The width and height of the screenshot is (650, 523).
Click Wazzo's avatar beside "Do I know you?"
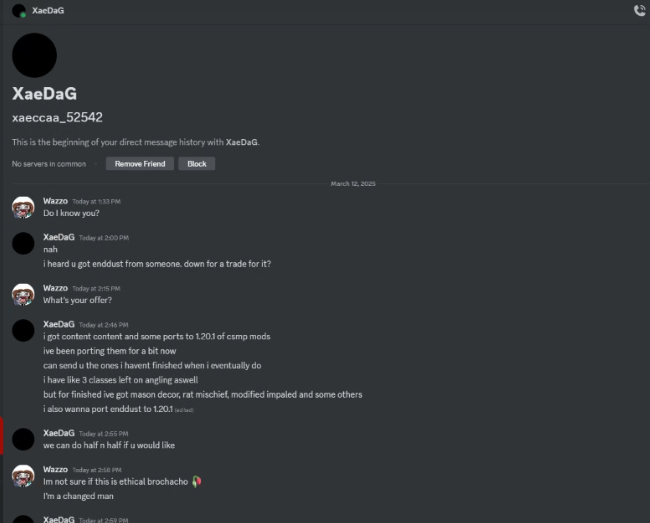coord(24,207)
